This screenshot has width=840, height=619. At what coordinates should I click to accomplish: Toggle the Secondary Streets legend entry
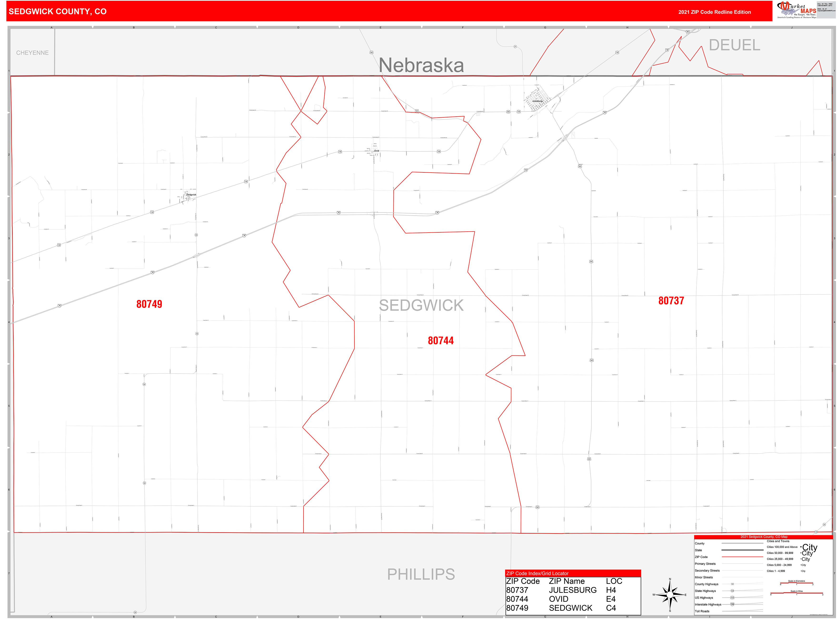click(x=707, y=571)
